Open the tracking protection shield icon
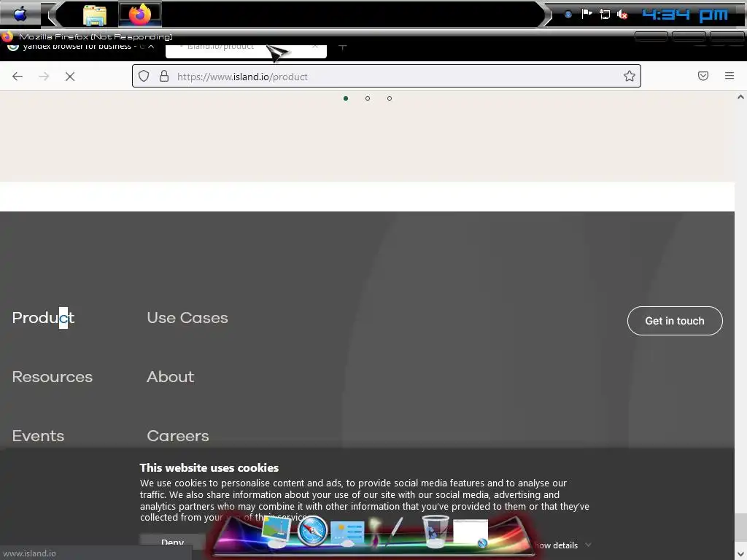The image size is (747, 560). coord(144,76)
